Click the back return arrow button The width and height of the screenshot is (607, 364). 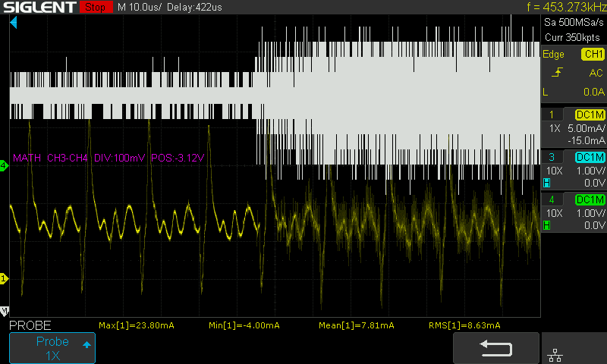click(496, 348)
